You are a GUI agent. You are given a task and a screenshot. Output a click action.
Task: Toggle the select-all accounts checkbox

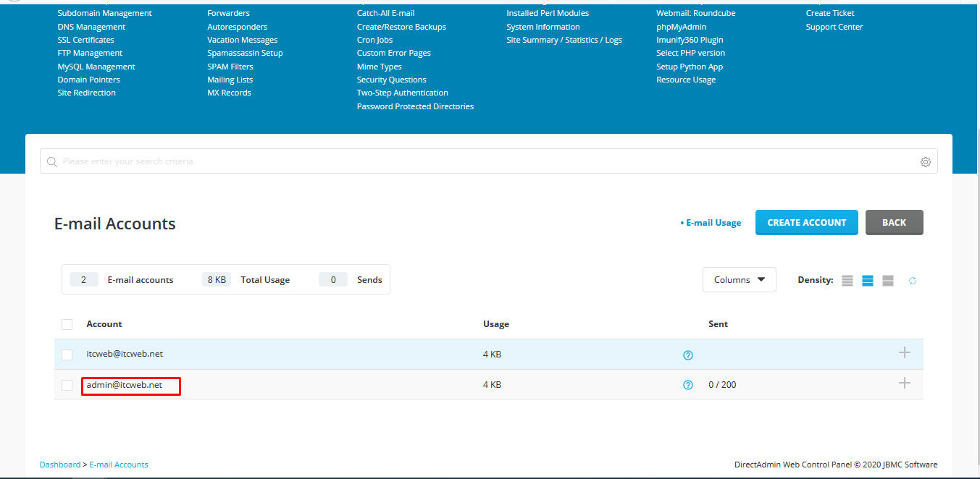pos(67,325)
